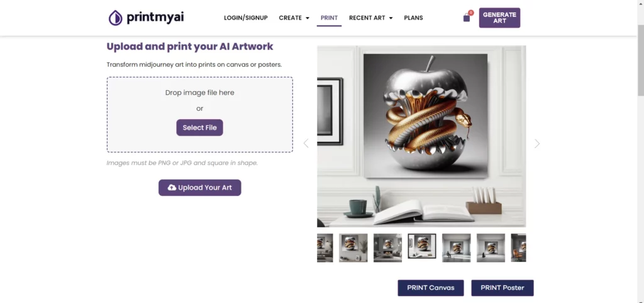Viewport: 644px width, 303px height.
Task: Click the PRINT Canvas button
Action: (x=430, y=288)
